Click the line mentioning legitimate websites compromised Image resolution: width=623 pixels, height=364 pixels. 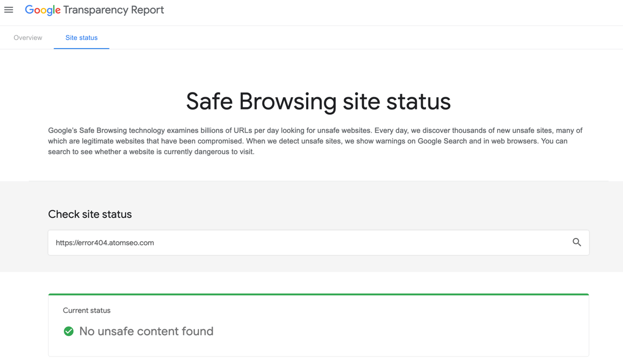tap(308, 141)
